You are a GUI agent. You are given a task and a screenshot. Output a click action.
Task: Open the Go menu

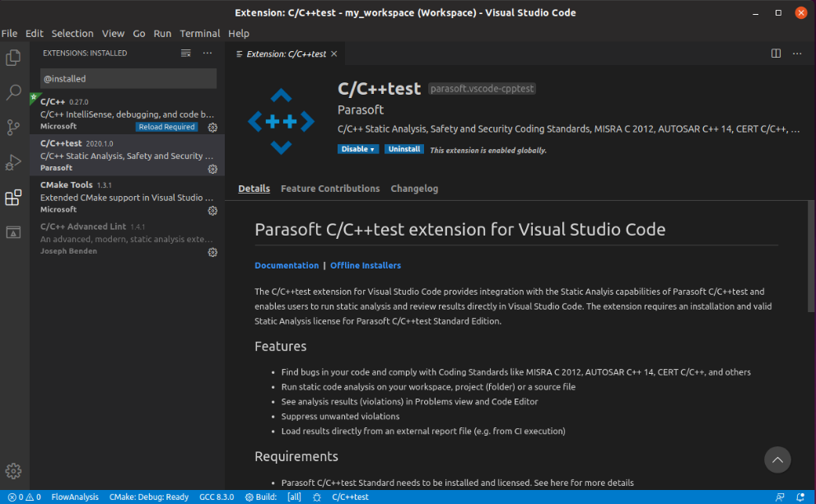[x=139, y=33]
